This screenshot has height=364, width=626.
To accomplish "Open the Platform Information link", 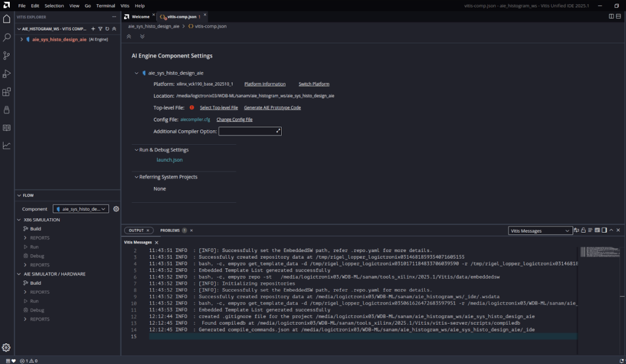I will point(265,84).
